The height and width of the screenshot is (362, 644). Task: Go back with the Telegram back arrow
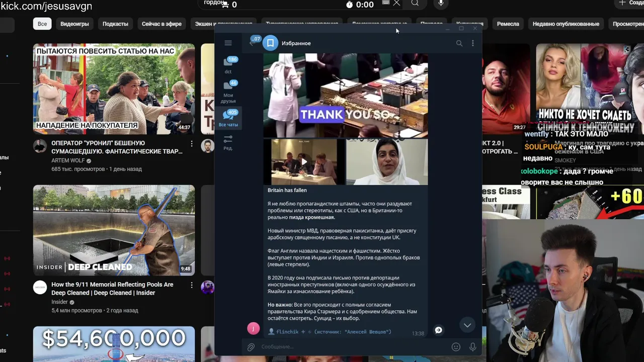tap(253, 43)
